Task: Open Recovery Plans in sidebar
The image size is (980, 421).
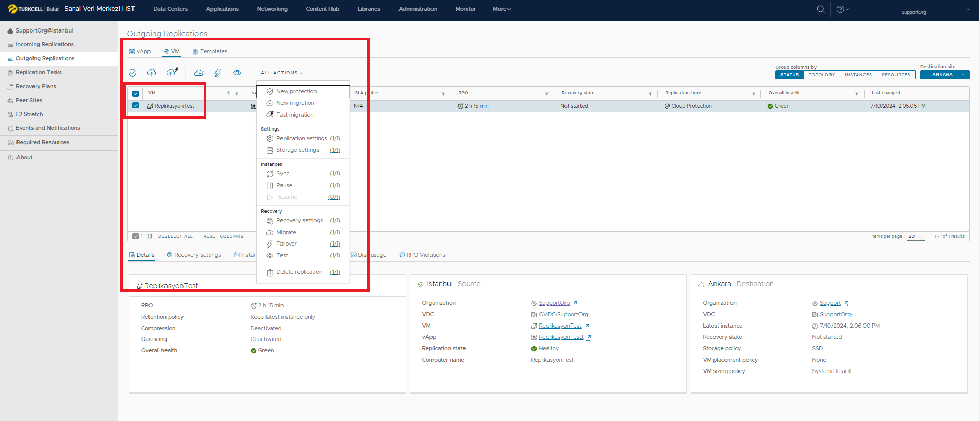Action: pos(36,87)
